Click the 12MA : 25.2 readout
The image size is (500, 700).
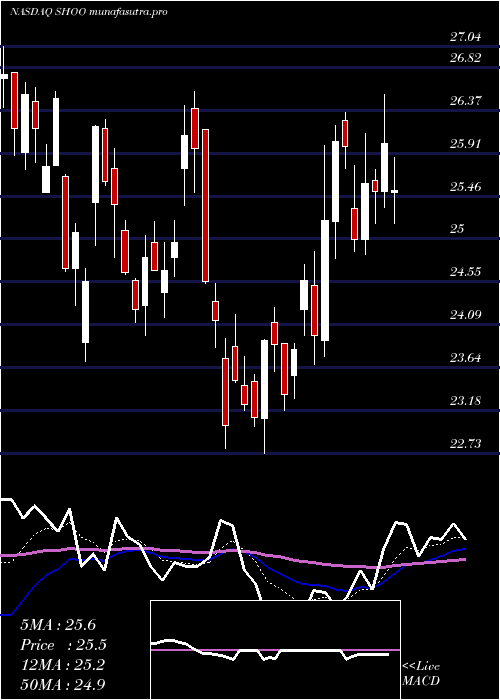coord(62,665)
